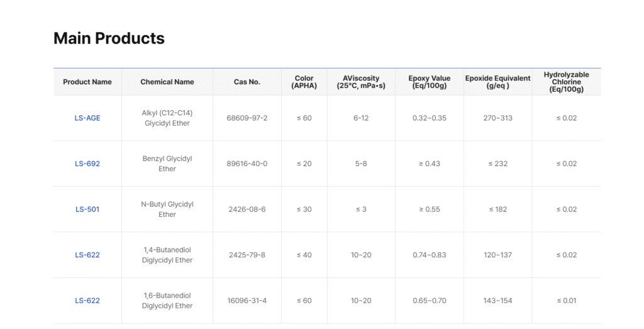Screen dimensions: 644x329
Task: Click epoxide equivalent 270~313 cell
Action: (498, 118)
